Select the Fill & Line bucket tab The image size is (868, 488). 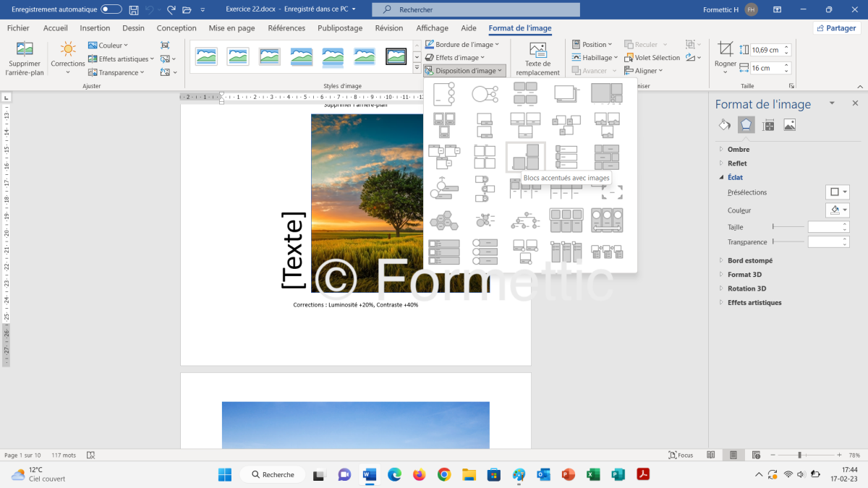[x=725, y=125]
